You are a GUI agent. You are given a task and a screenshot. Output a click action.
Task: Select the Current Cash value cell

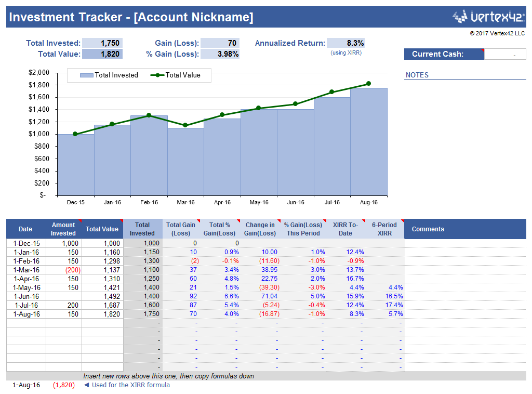pyautogui.click(x=505, y=54)
